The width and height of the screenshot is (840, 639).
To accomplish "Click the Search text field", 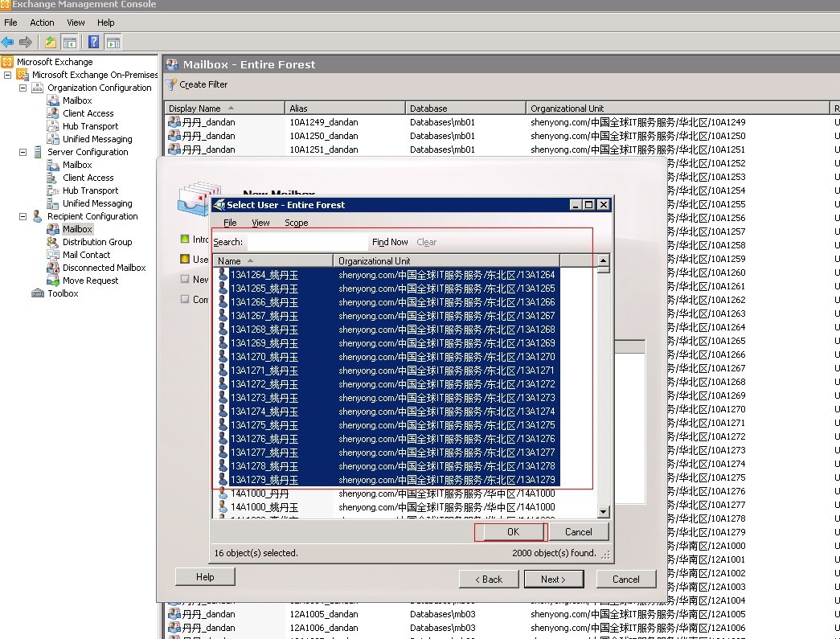I will click(x=308, y=242).
